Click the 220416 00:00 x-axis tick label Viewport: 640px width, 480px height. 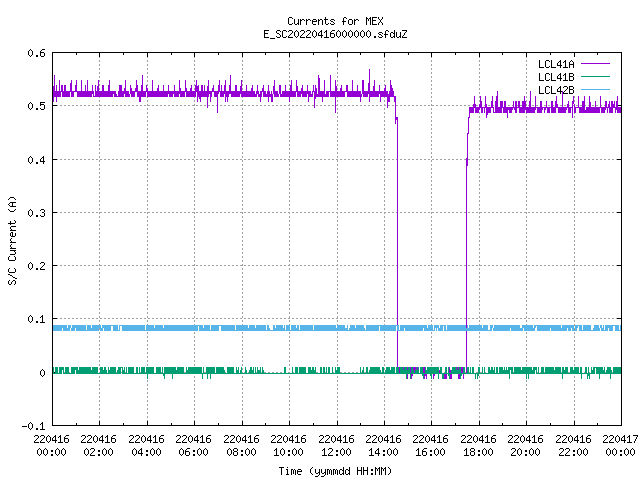coord(51,446)
